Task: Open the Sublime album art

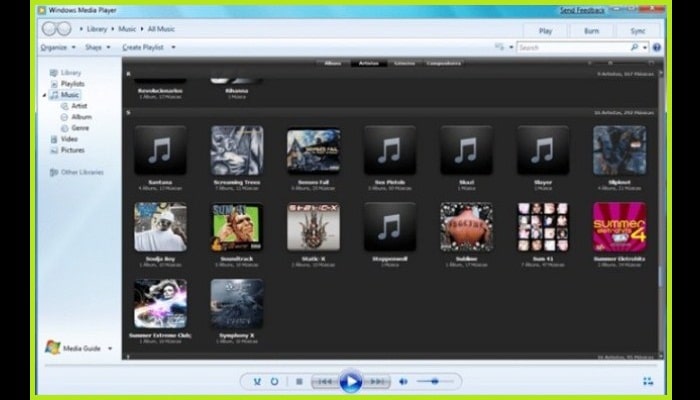Action: tap(467, 227)
